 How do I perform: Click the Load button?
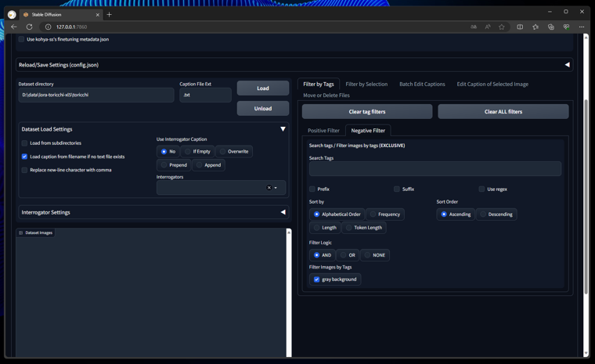tap(263, 88)
